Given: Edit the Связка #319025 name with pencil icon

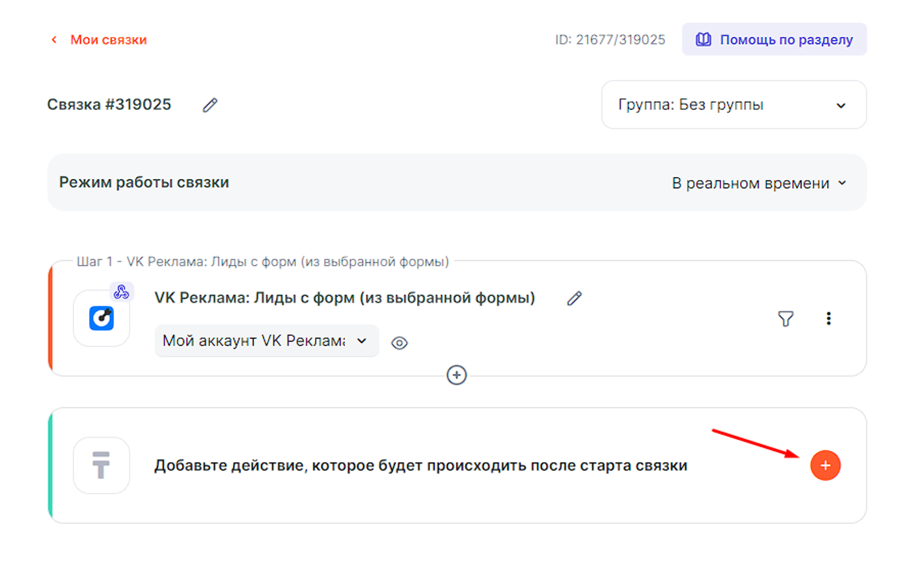Looking at the screenshot, I should coord(210,105).
